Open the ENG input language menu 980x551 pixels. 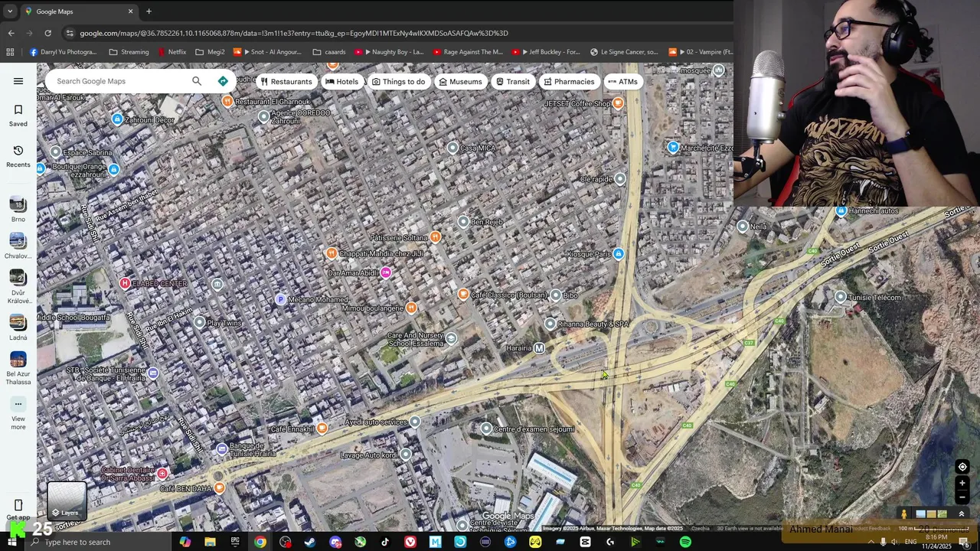click(911, 542)
